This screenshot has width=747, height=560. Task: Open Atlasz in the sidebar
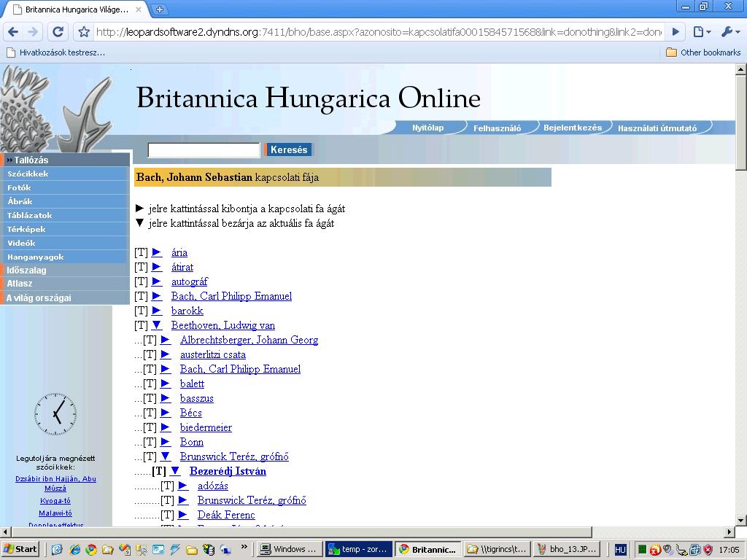tap(65, 284)
